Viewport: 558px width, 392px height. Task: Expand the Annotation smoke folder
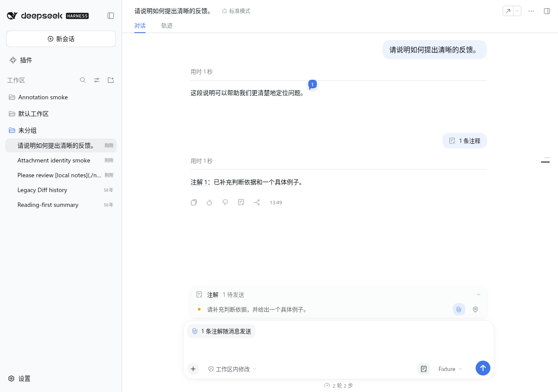tap(61, 97)
